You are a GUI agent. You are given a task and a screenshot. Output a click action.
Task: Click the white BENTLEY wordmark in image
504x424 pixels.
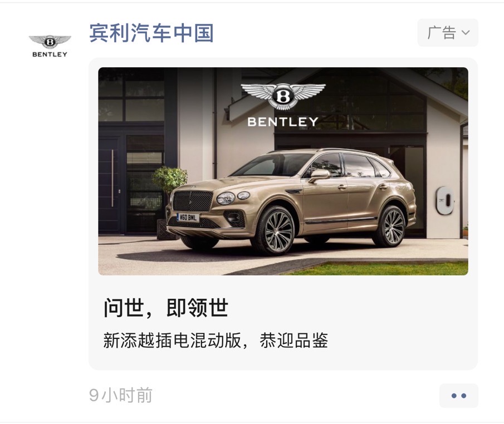(283, 122)
